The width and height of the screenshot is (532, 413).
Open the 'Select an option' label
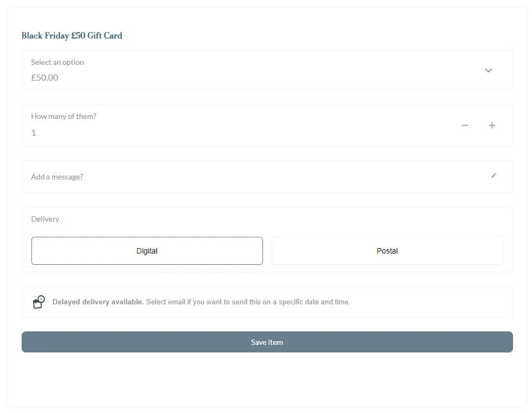pyautogui.click(x=57, y=62)
